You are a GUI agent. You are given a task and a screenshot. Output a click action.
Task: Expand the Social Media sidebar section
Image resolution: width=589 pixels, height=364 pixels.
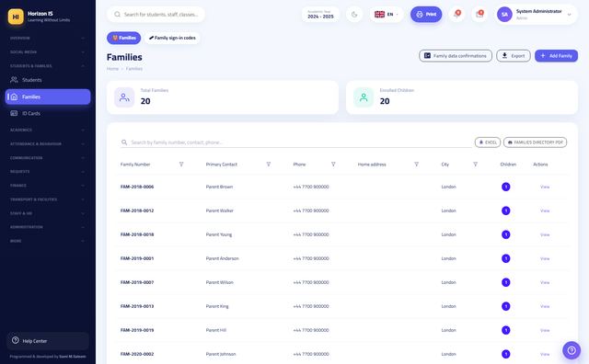[x=47, y=51]
